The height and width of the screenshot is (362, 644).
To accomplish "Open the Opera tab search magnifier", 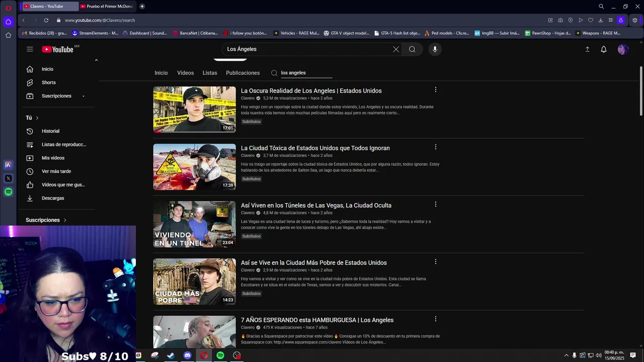I will [601, 7].
